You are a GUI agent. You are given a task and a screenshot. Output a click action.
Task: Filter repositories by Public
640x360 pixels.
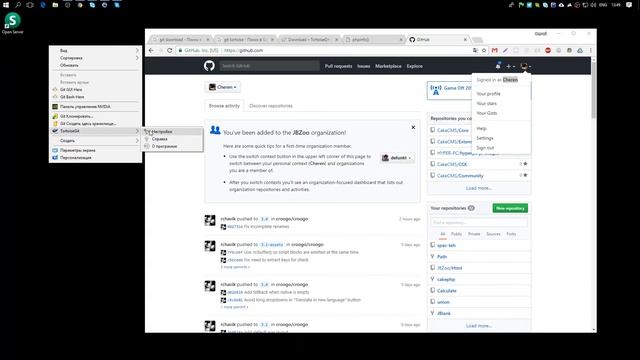pyautogui.click(x=456, y=234)
